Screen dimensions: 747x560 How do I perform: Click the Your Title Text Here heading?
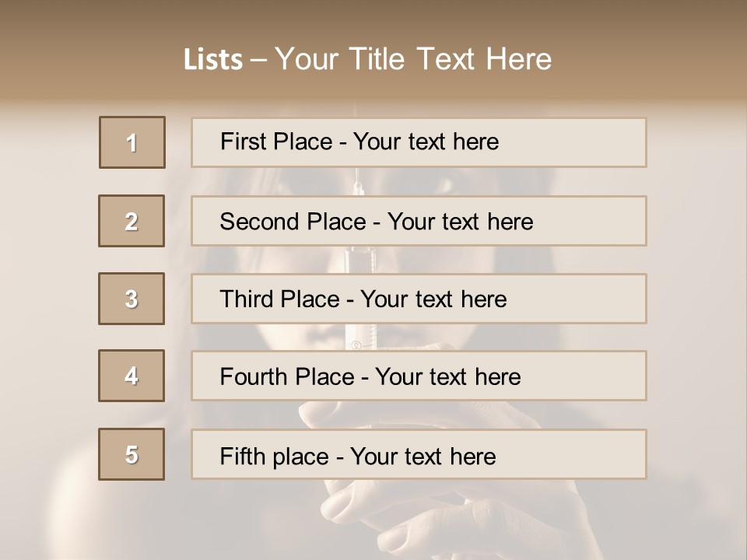click(413, 59)
